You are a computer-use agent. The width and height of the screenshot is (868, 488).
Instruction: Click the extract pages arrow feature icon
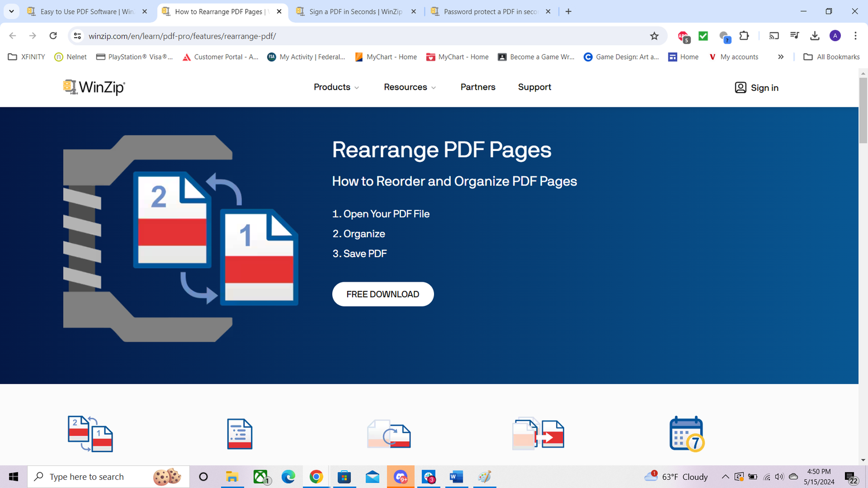[538, 434]
